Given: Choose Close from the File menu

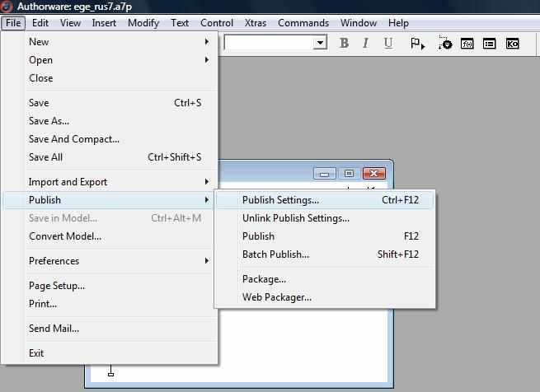Looking at the screenshot, I should coord(119,78).
